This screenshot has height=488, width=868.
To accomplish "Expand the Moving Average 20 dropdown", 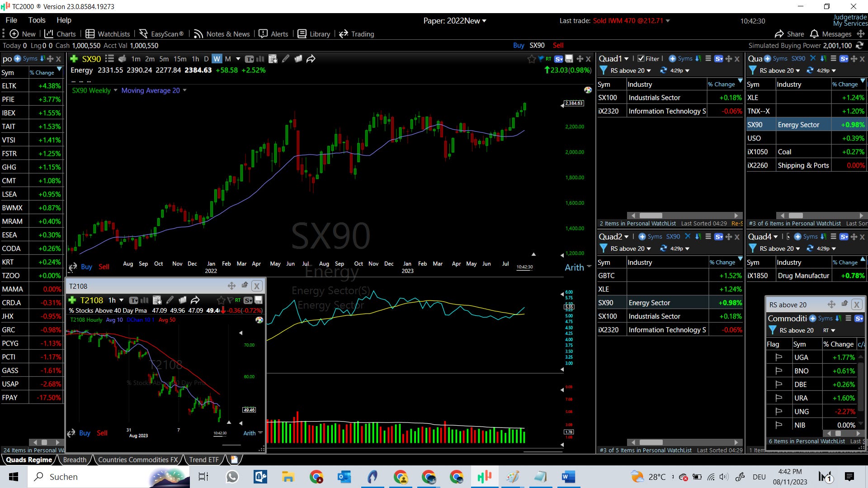I will [184, 90].
